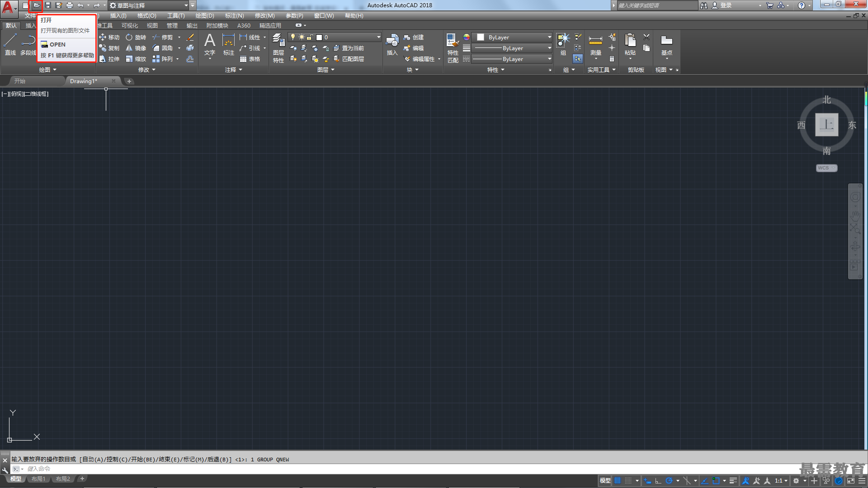This screenshot has width=868, height=488.
Task: Open the object color wheel swatch
Action: click(x=467, y=38)
